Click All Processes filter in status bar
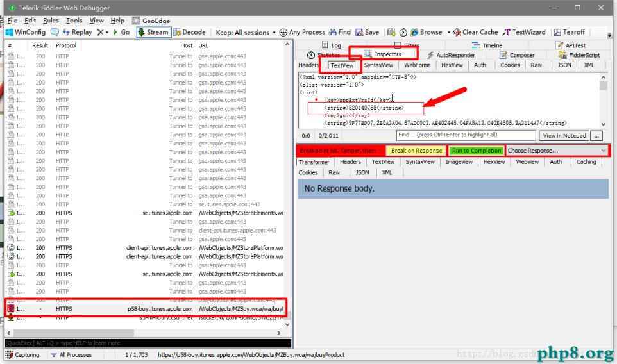 [71, 355]
